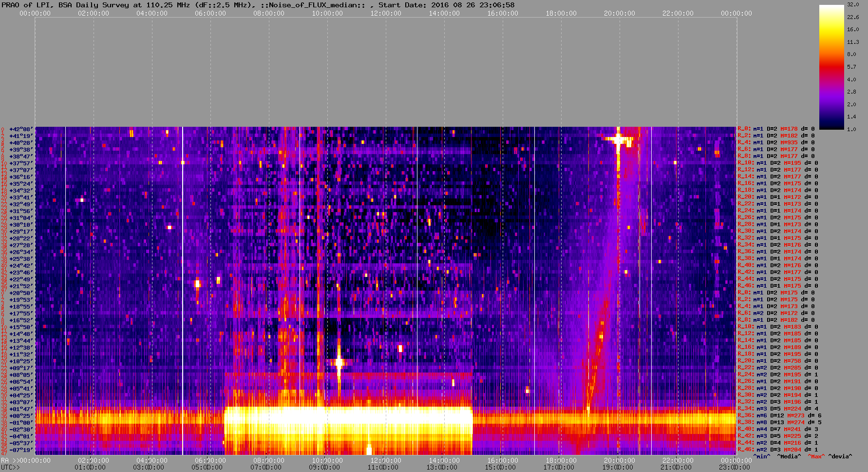The image size is (868, 472).
Task: Click the stats row with 'M=285'
Action: tap(778, 368)
